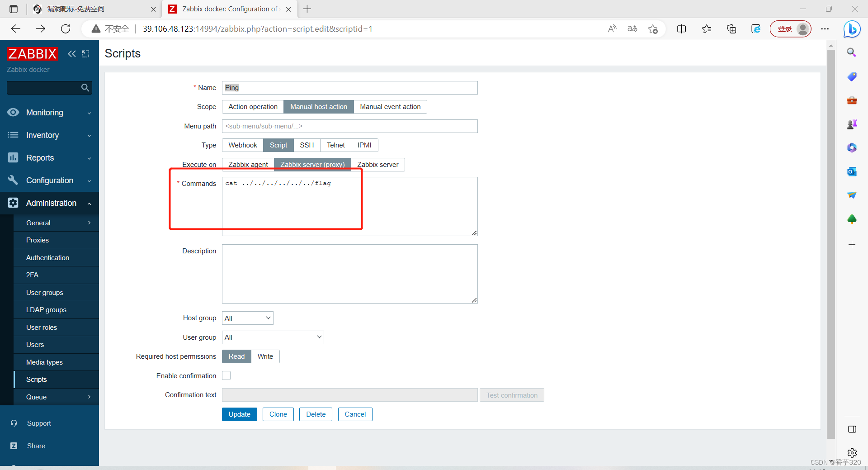
Task: Click the browser address bar URL
Action: coord(258,29)
